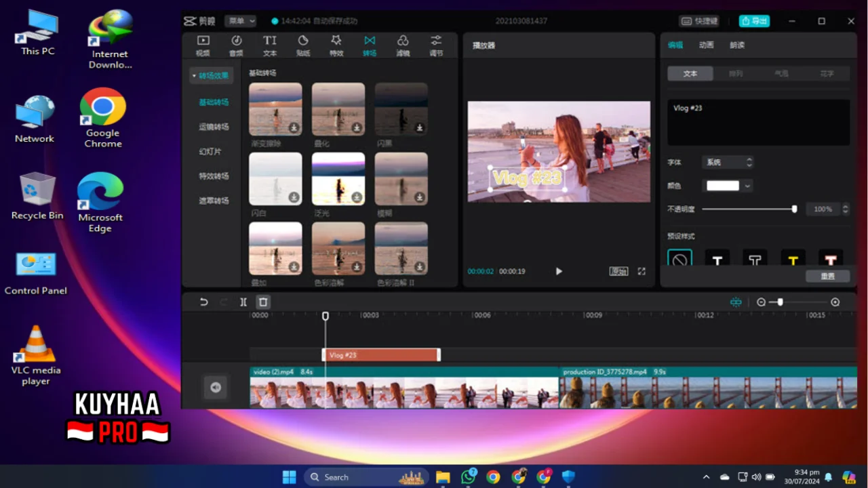The width and height of the screenshot is (868, 488).
Task: Select the 转场 (transitions) bowtie tab
Action: tap(370, 45)
